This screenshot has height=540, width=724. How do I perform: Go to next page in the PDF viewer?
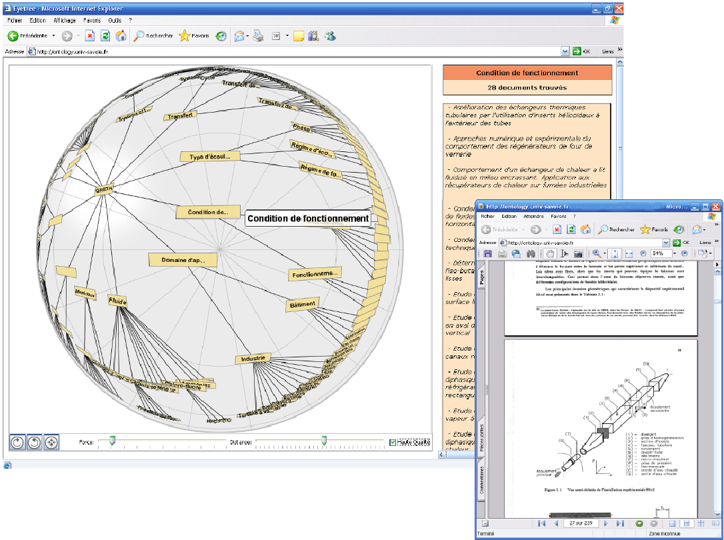(605, 523)
